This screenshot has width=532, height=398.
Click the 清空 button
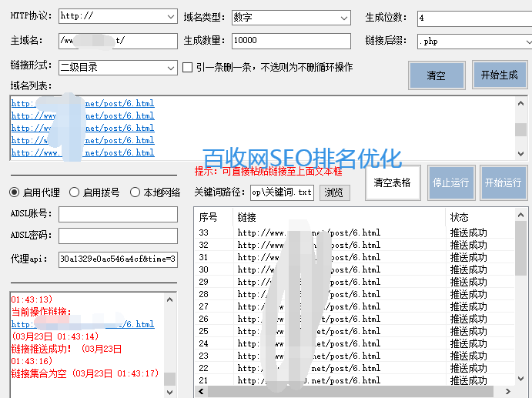pos(437,75)
